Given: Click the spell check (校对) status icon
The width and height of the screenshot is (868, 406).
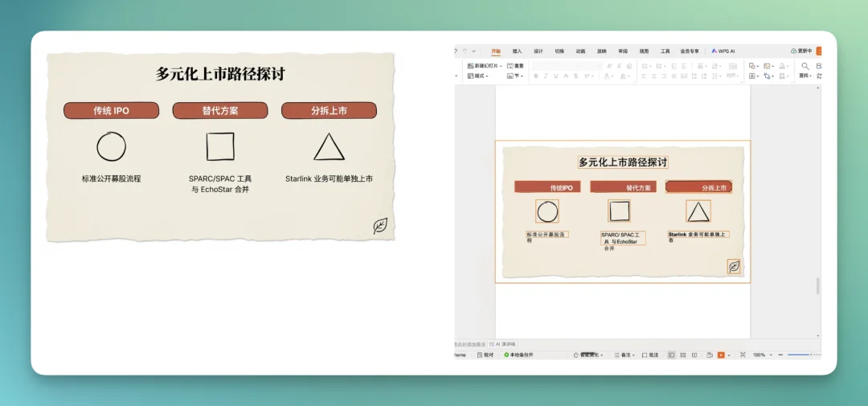Looking at the screenshot, I should pos(485,355).
